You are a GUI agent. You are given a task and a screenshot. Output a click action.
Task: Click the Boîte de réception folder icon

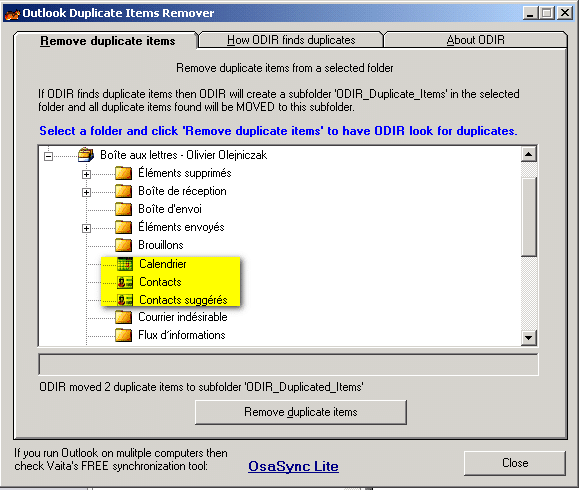pyautogui.click(x=123, y=191)
